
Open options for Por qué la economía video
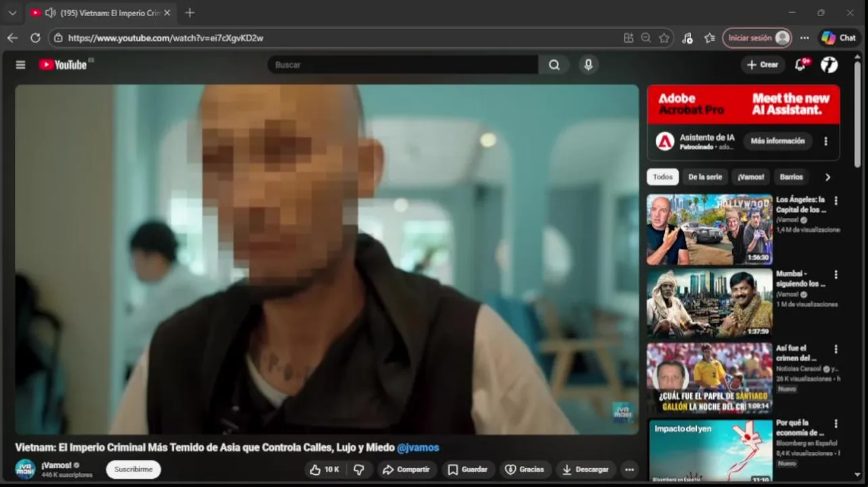[836, 423]
